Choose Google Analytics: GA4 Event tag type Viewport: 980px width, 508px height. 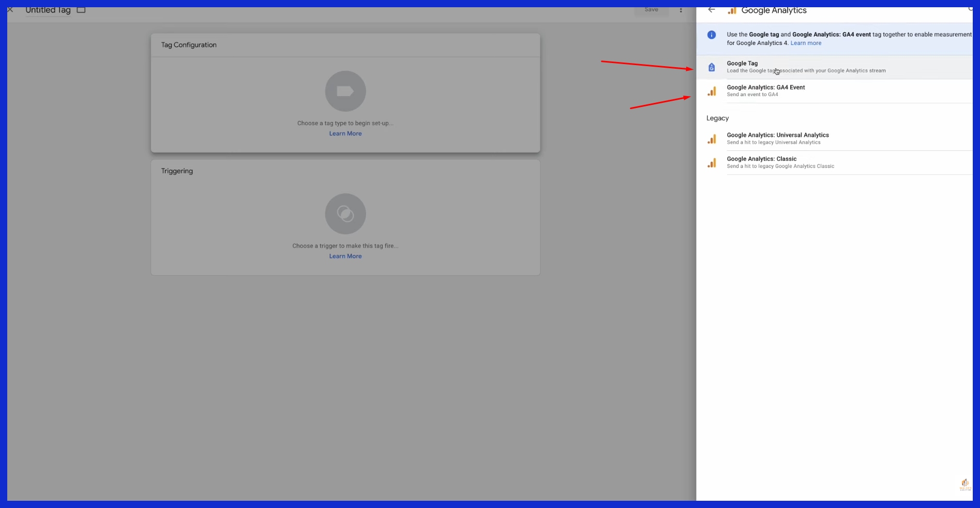tap(834, 91)
